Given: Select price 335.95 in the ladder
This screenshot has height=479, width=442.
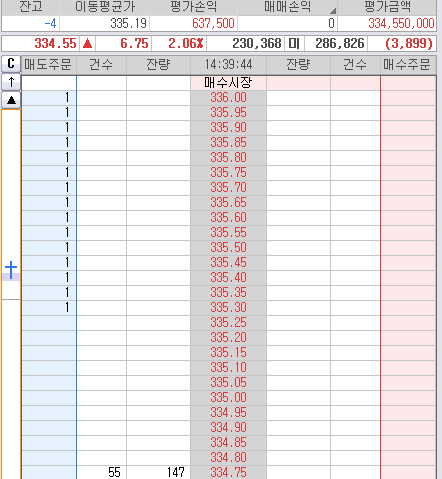Looking at the screenshot, I should coord(228,113).
